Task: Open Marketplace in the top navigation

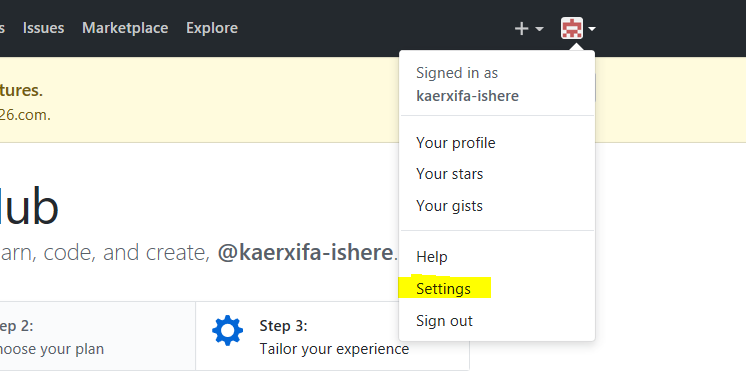Action: tap(125, 28)
